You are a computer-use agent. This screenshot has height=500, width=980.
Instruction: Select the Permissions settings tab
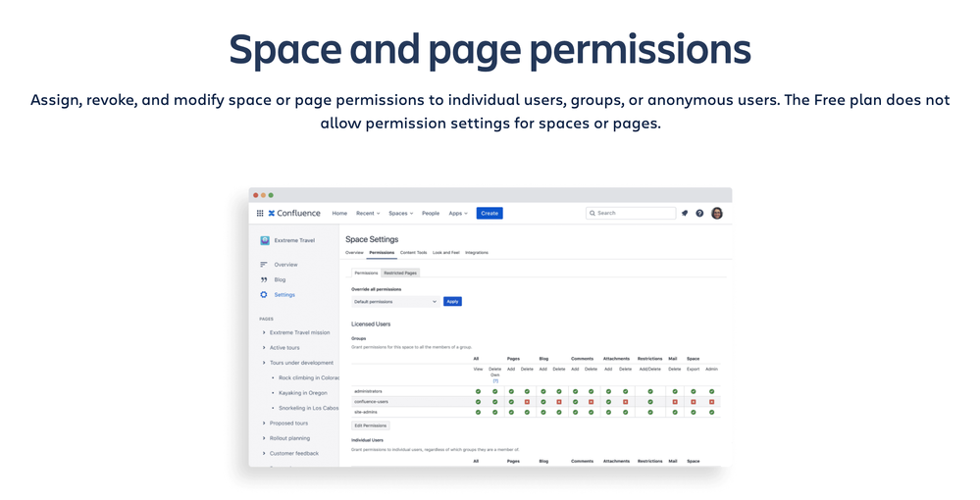click(x=382, y=253)
